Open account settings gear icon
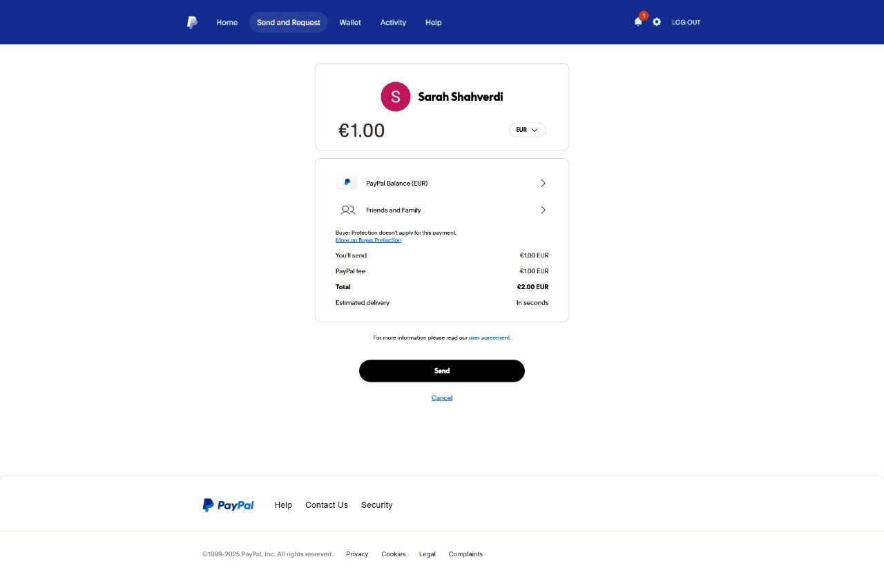Image resolution: width=884 pixels, height=588 pixels. [657, 22]
